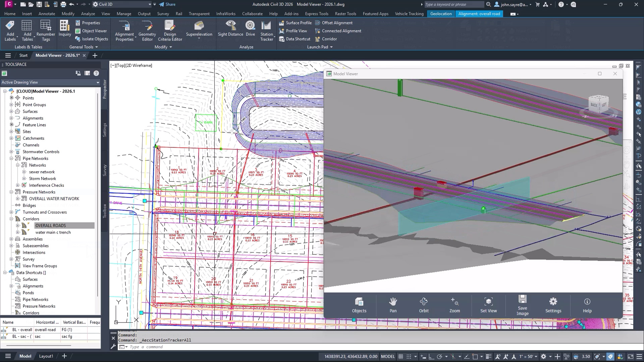
Task: Collapse the Pipe Networks node
Action: click(x=11, y=158)
